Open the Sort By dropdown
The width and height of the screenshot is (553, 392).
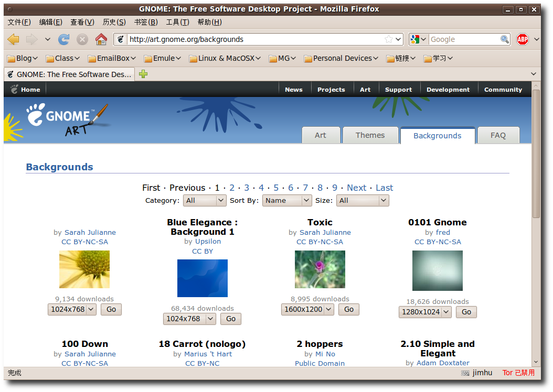[286, 200]
